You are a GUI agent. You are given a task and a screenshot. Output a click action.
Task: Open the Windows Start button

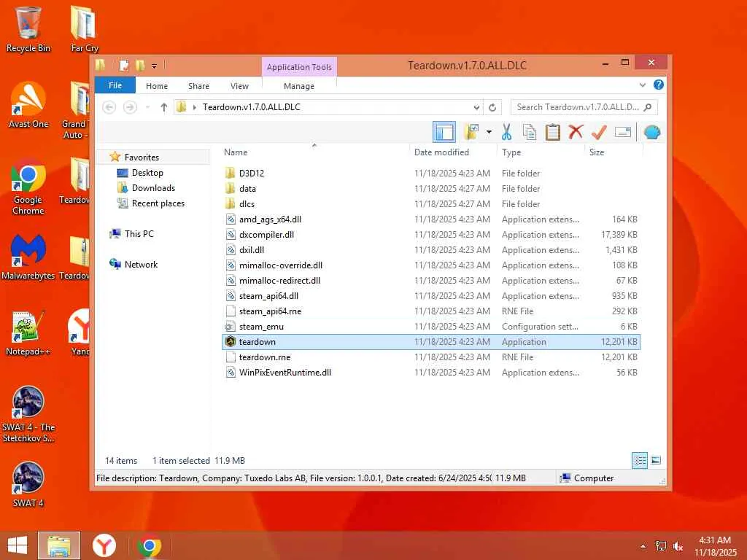tap(18, 545)
